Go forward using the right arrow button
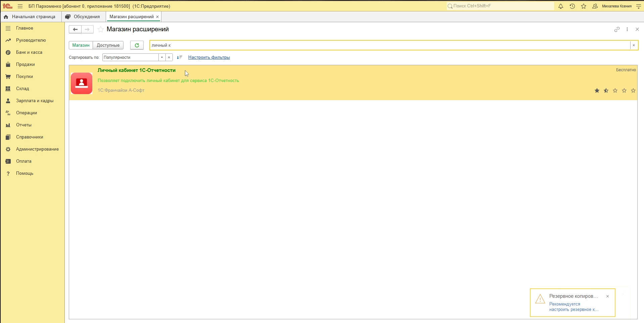The height and width of the screenshot is (323, 644). [87, 29]
